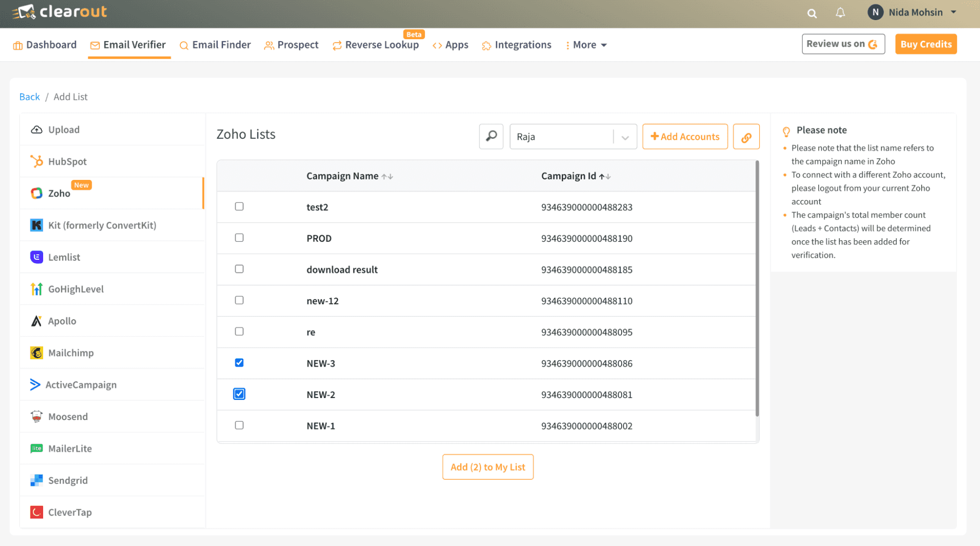Click the ActiveCampaign arrow icon

35,384
